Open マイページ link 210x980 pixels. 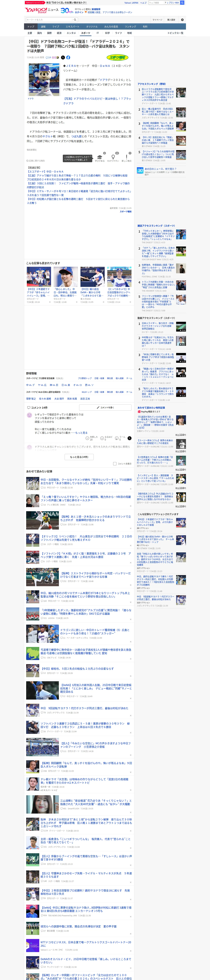(x=157, y=20)
